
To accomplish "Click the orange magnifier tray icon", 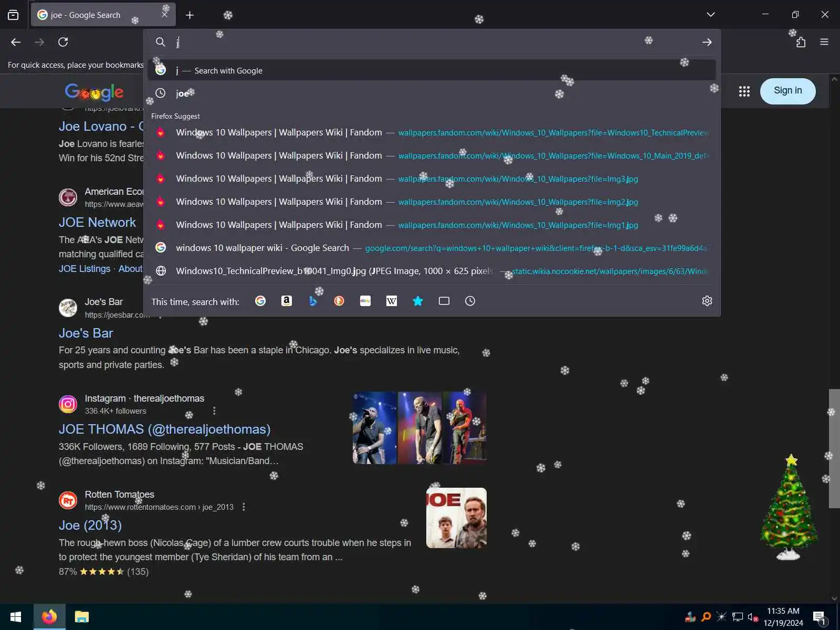I will click(x=706, y=617).
